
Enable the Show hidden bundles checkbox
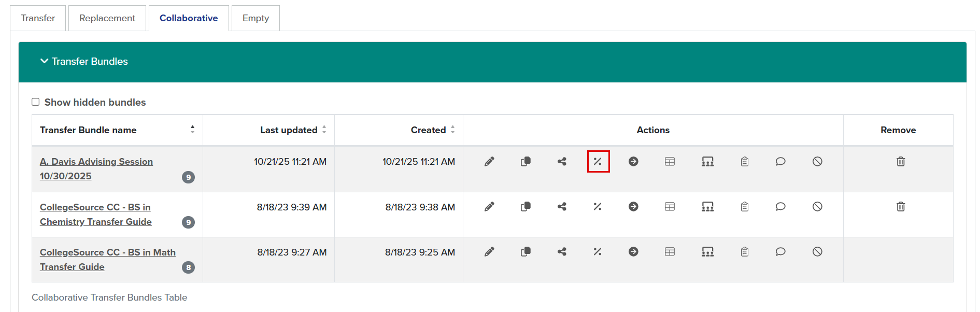coord(35,102)
